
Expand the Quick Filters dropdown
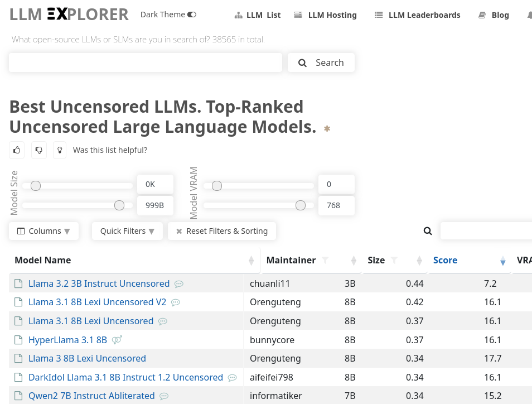pos(127,231)
